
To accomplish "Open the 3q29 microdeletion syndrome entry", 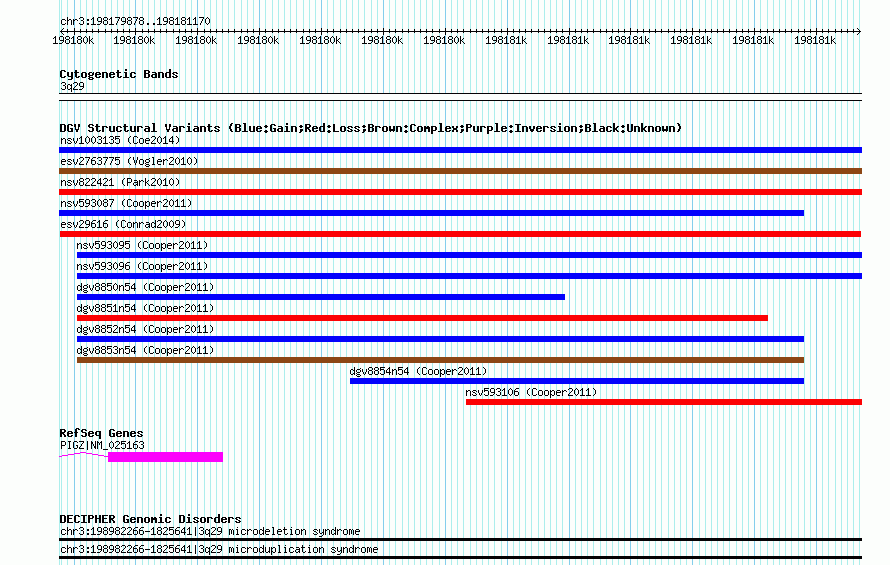I will [x=210, y=531].
